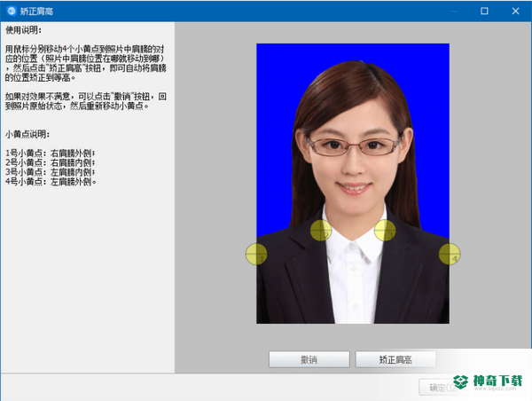Minimize the 矫正肩高 window

pyautogui.click(x=454, y=12)
